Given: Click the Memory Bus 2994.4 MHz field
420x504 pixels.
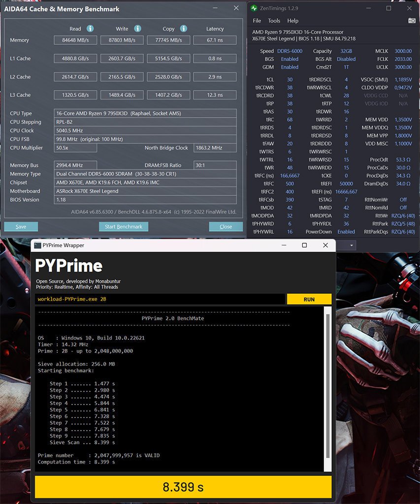Looking at the screenshot, I should point(75,165).
